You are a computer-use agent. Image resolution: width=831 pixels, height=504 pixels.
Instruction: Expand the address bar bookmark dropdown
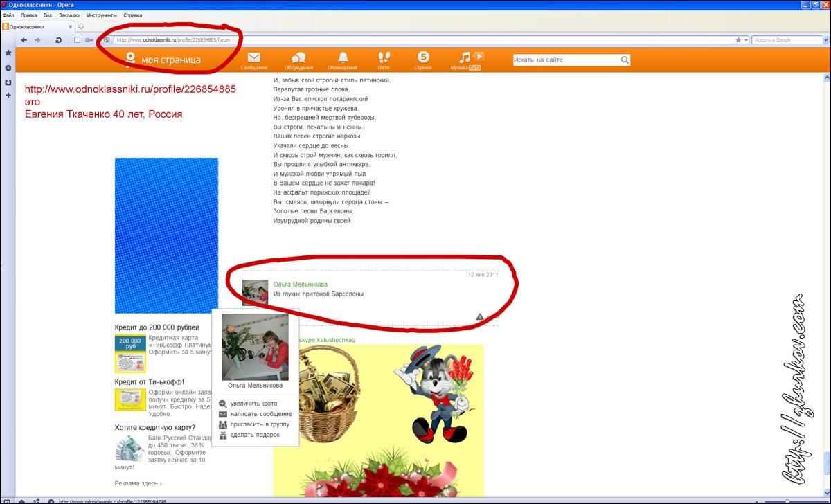pos(746,40)
